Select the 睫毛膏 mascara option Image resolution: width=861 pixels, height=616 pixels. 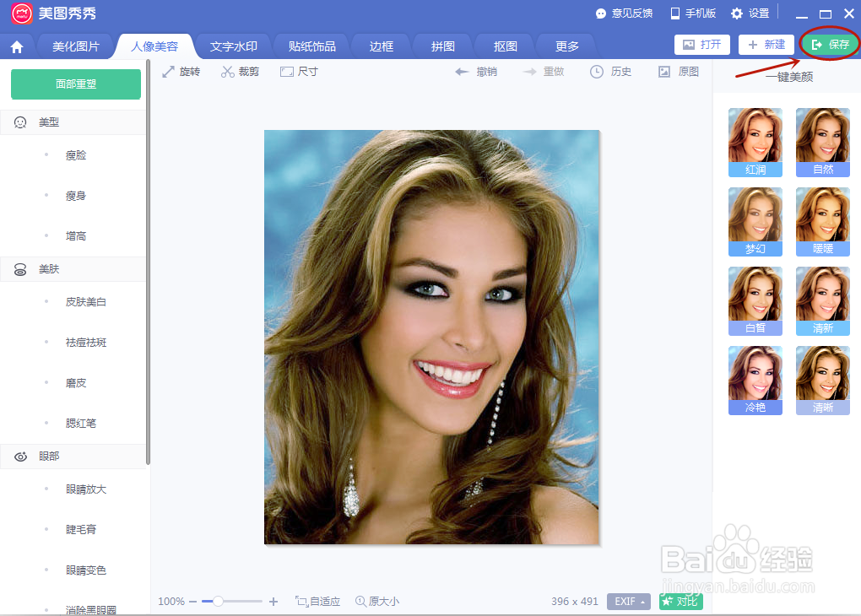coord(81,530)
